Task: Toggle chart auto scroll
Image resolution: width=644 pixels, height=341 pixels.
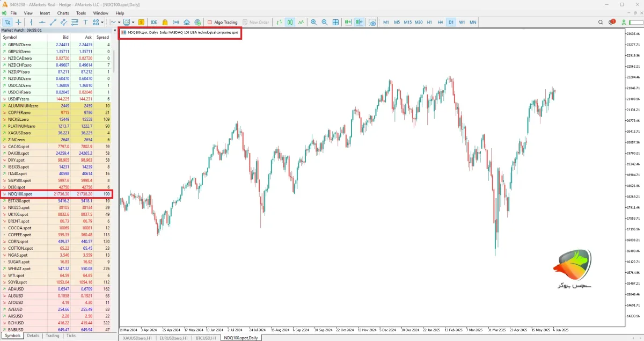Action: tap(348, 22)
